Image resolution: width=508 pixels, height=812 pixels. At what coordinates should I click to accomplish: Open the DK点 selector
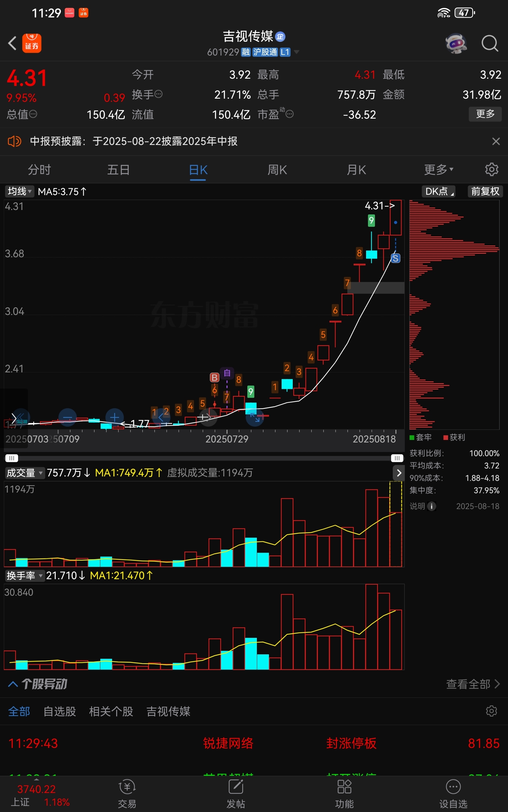point(438,192)
